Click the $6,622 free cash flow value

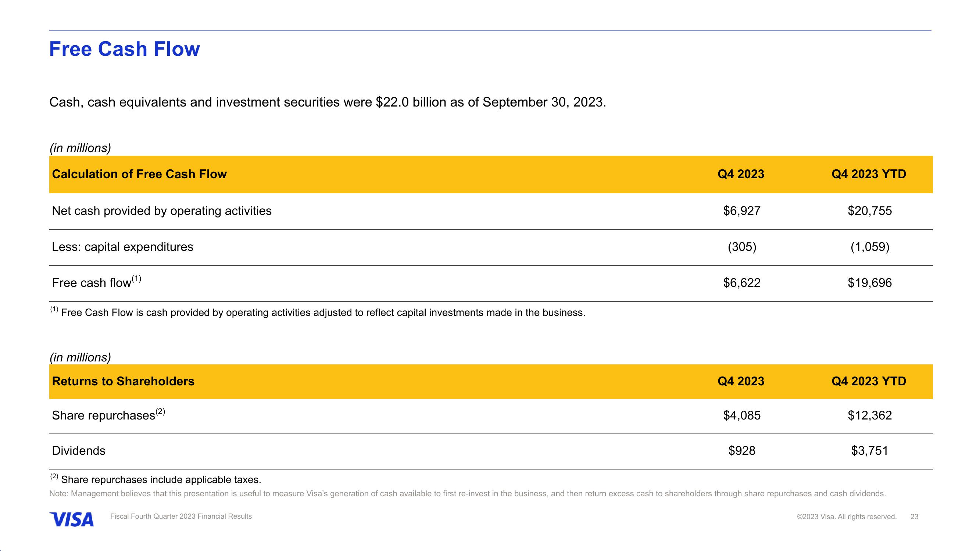[741, 283]
